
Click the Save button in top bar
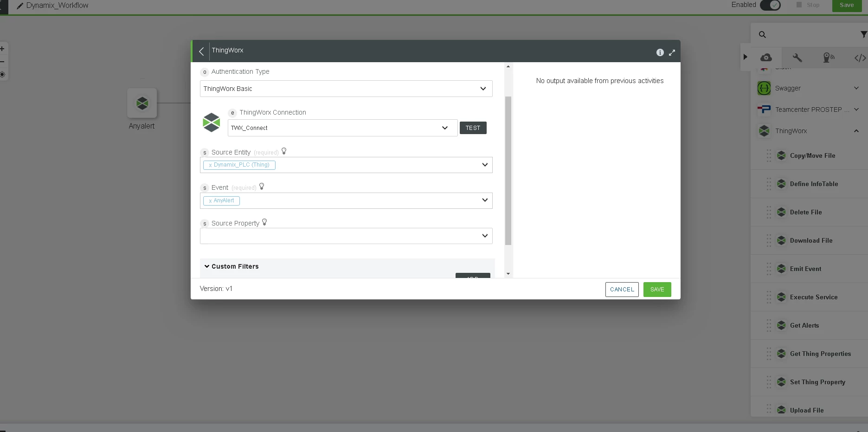point(847,5)
